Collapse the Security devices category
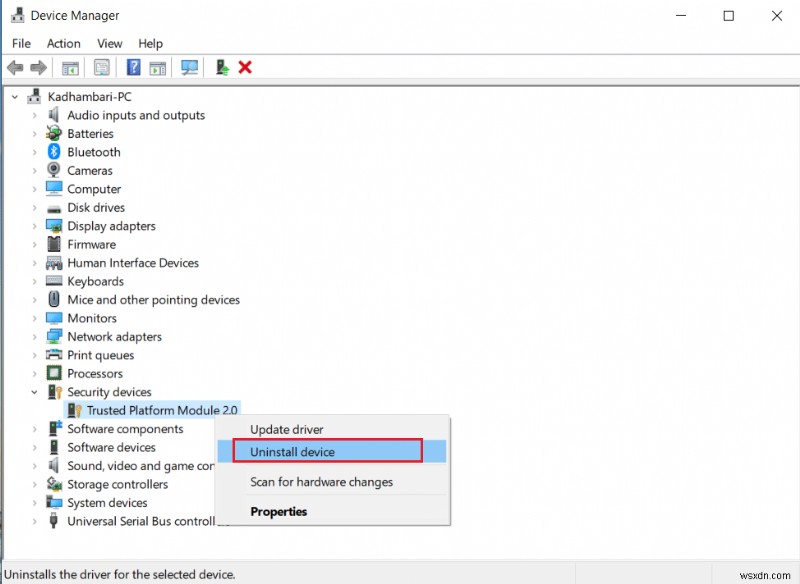This screenshot has height=584, width=800. [x=34, y=392]
